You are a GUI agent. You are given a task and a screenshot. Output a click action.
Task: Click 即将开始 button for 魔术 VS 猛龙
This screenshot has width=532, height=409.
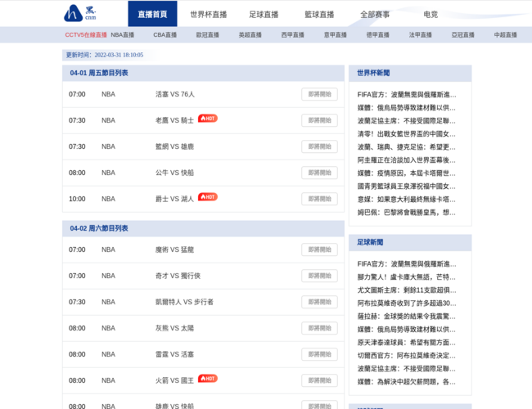tap(319, 249)
